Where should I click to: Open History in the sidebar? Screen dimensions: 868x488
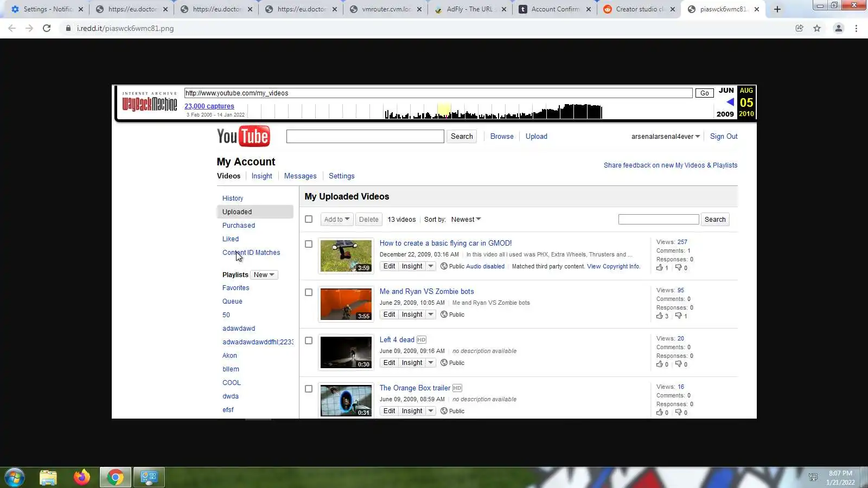click(233, 198)
